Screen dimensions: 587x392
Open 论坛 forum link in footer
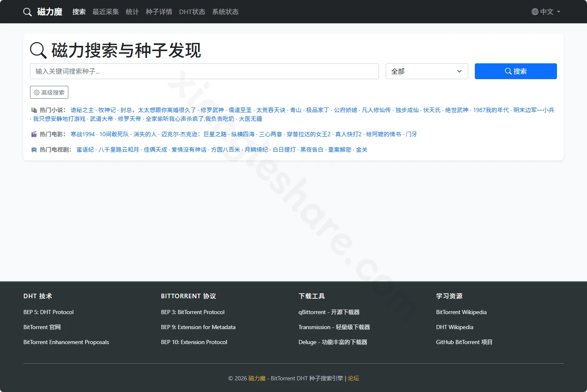pos(354,378)
